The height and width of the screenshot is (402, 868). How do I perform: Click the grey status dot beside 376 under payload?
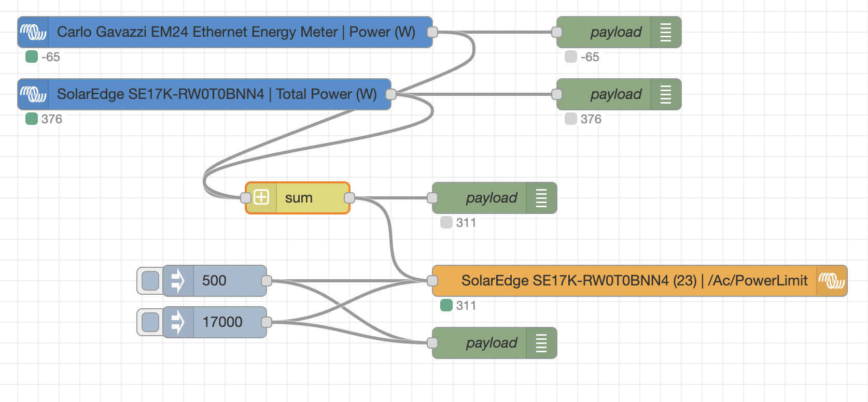[571, 119]
